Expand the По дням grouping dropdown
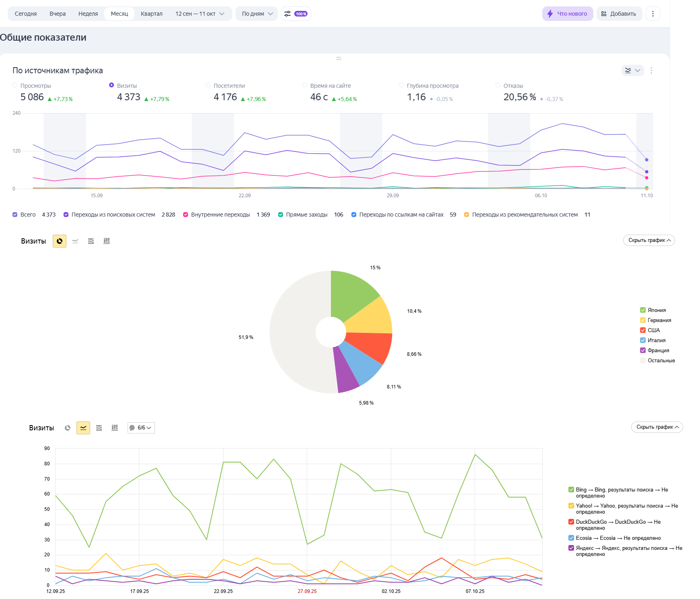Screen dimensions: 700x599 click(257, 14)
